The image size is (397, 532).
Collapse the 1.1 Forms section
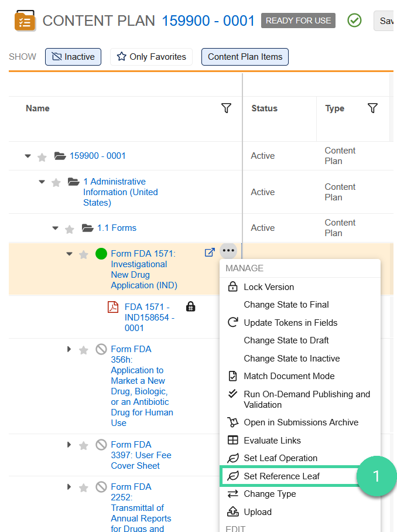pos(54,228)
